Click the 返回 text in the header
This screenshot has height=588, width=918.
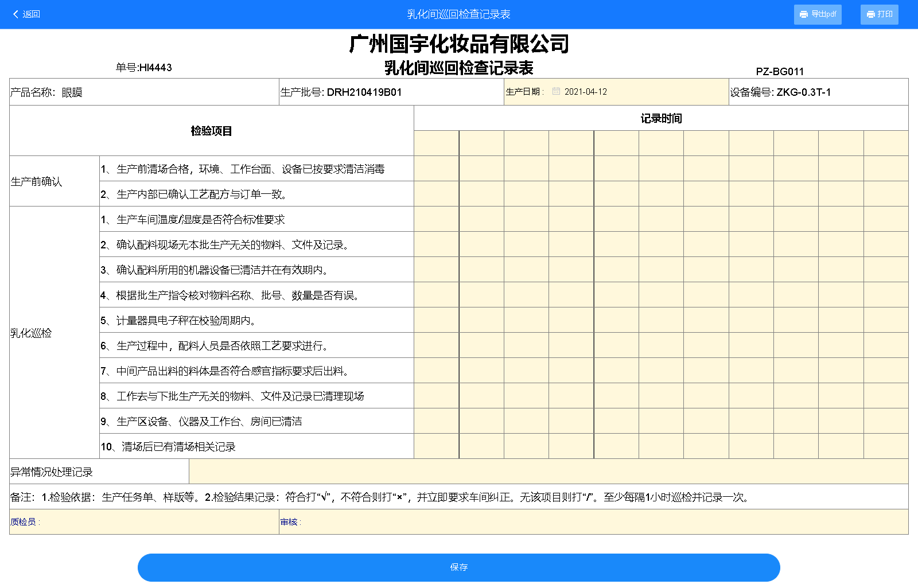pos(32,14)
